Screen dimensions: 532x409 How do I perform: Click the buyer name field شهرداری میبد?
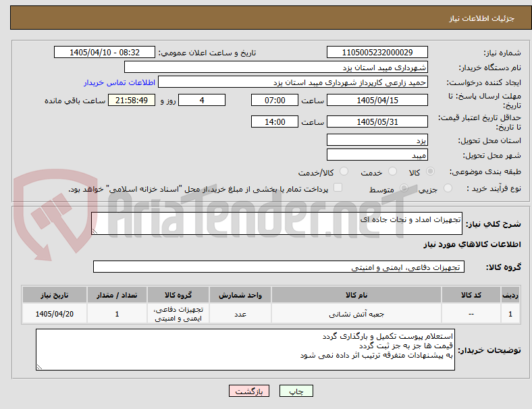(x=276, y=67)
